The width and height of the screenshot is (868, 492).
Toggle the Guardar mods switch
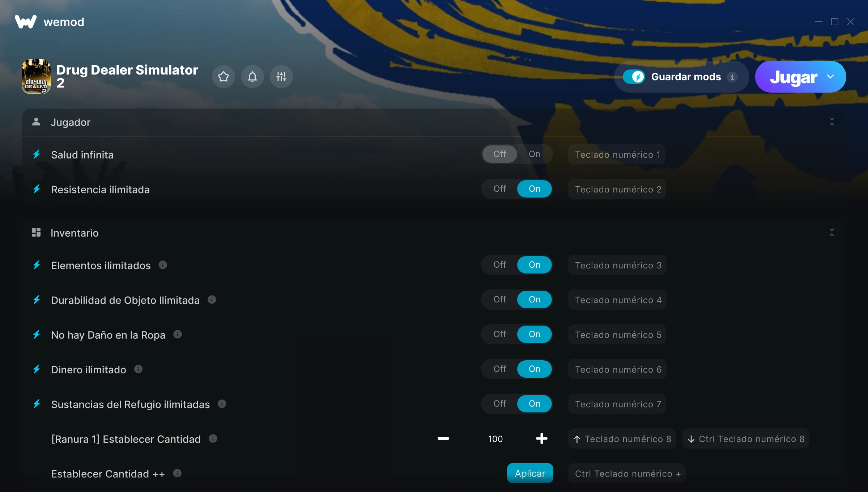click(634, 77)
